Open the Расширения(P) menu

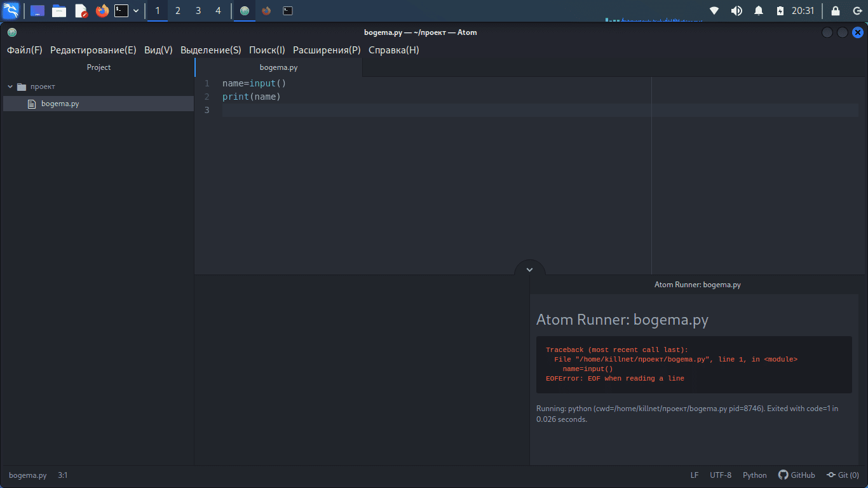pos(327,50)
